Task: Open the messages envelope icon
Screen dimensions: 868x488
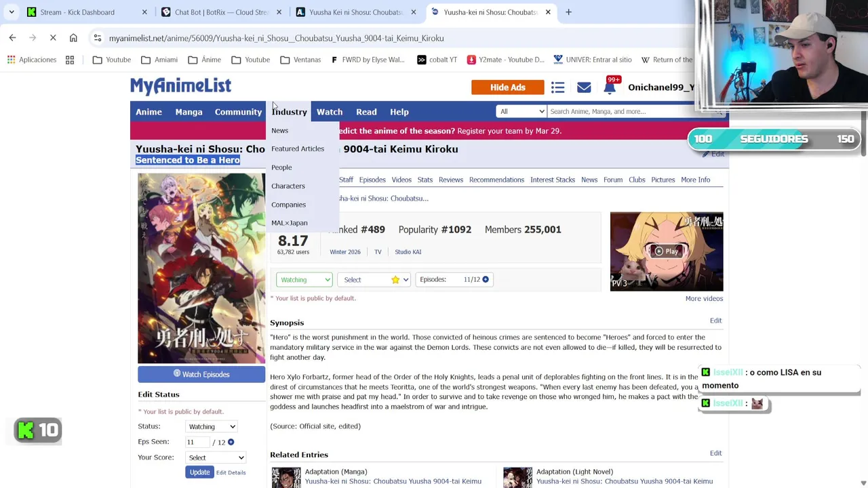Action: click(584, 87)
